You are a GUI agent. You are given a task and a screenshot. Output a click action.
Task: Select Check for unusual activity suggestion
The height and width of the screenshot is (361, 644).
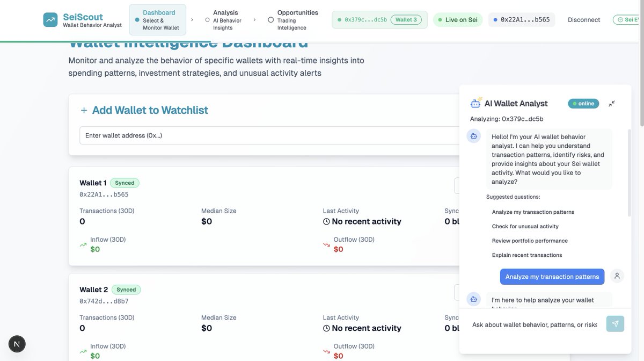[525, 227]
